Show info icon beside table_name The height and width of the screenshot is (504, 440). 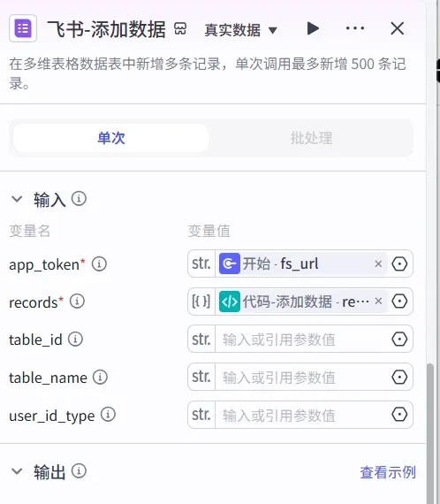coord(100,377)
